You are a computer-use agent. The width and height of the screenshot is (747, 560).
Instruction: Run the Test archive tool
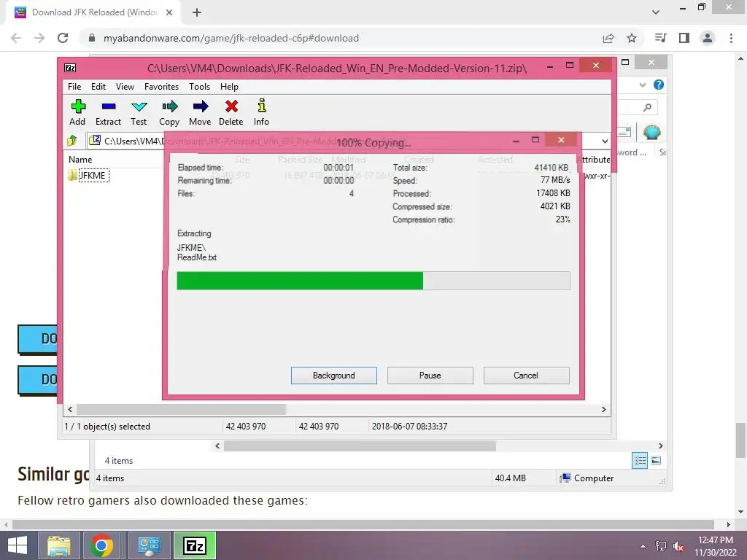(x=139, y=112)
